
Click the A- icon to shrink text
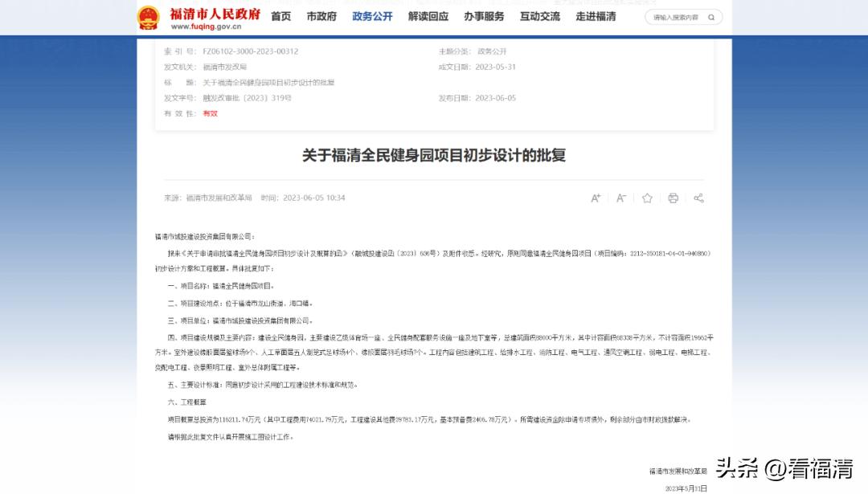pyautogui.click(x=621, y=198)
